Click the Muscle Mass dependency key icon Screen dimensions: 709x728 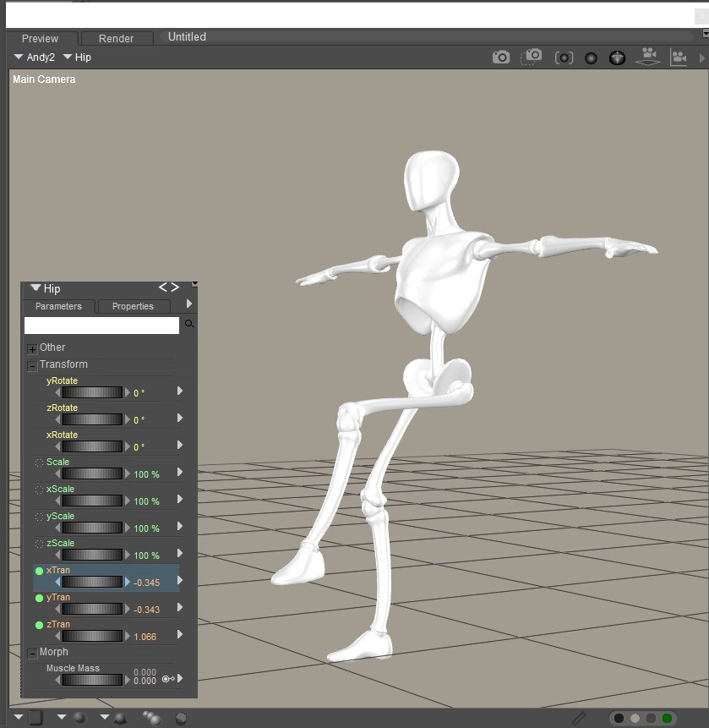(168, 679)
